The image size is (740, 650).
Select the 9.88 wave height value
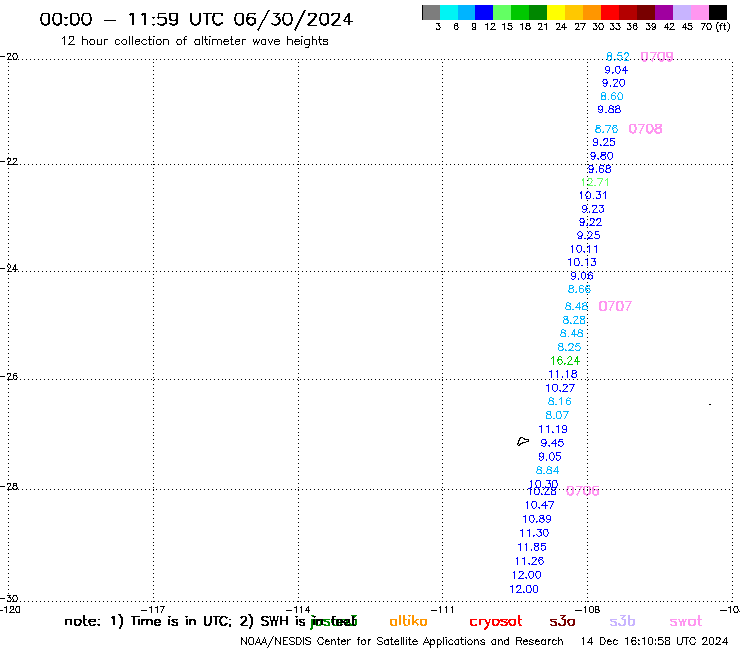pos(609,110)
